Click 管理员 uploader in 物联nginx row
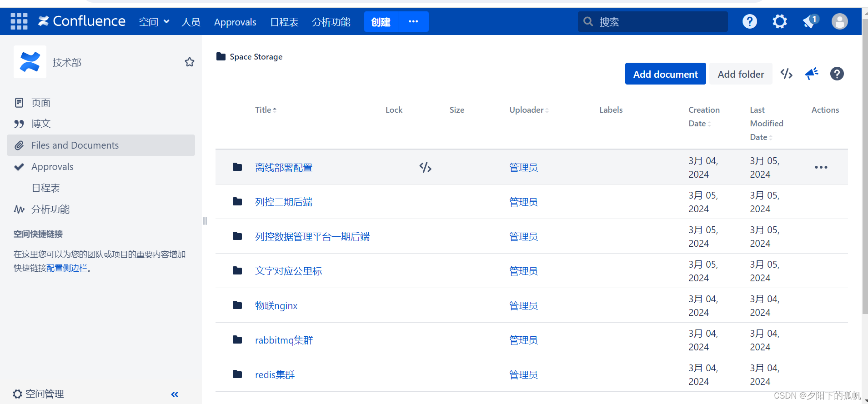 [x=523, y=305]
